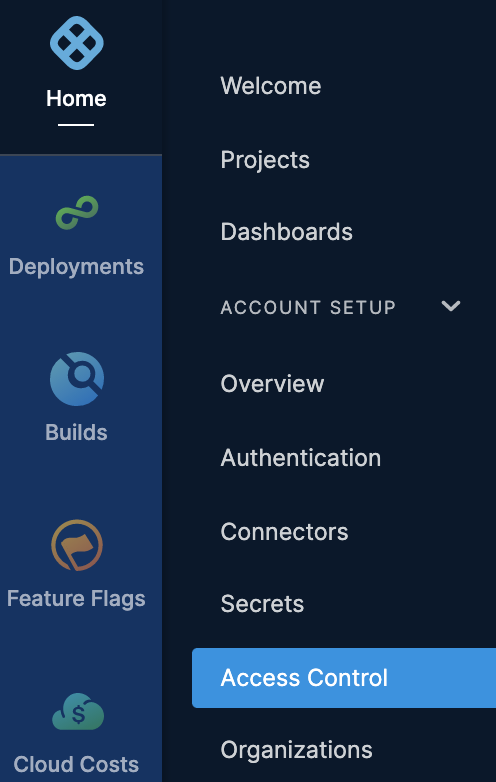The height and width of the screenshot is (782, 496).
Task: Open the Projects menu item
Action: pyautogui.click(x=265, y=160)
